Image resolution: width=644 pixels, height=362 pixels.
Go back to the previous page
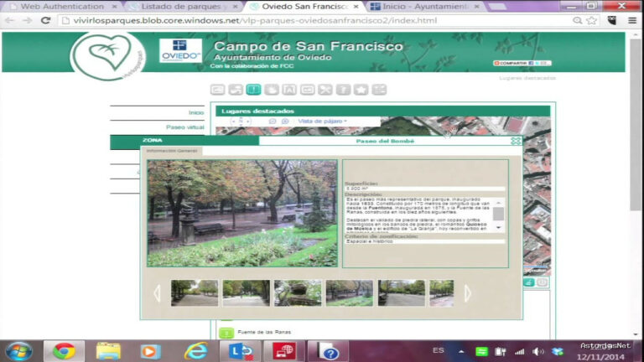[10, 20]
